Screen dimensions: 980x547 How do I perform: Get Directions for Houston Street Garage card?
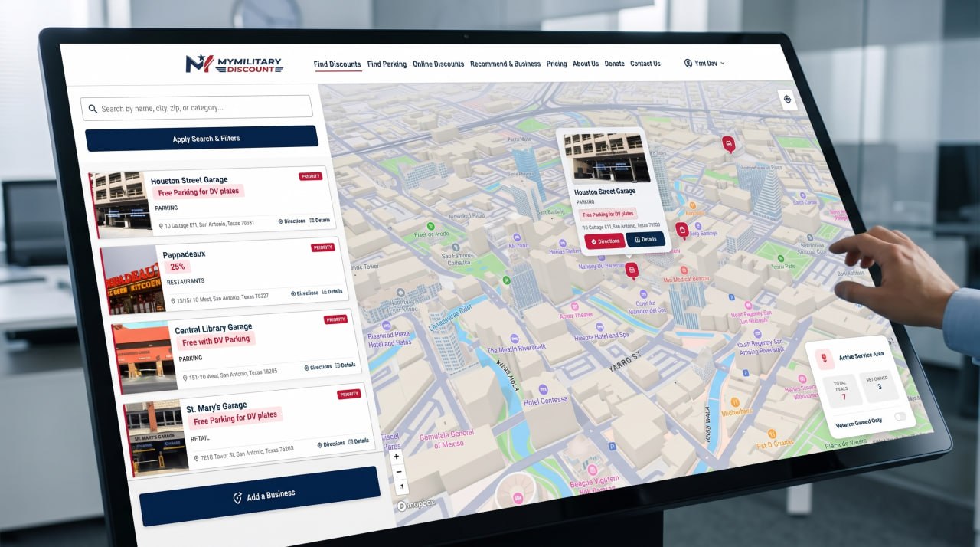[x=292, y=221]
